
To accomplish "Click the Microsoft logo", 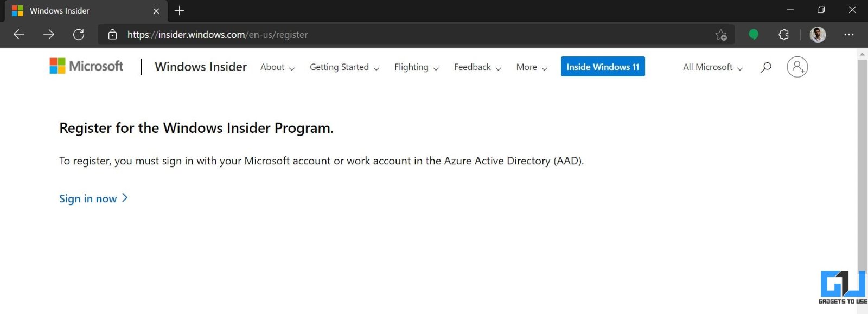I will [x=87, y=66].
